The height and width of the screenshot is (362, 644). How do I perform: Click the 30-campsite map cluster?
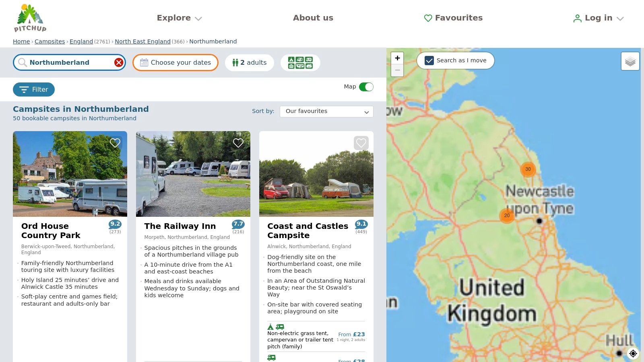(528, 169)
